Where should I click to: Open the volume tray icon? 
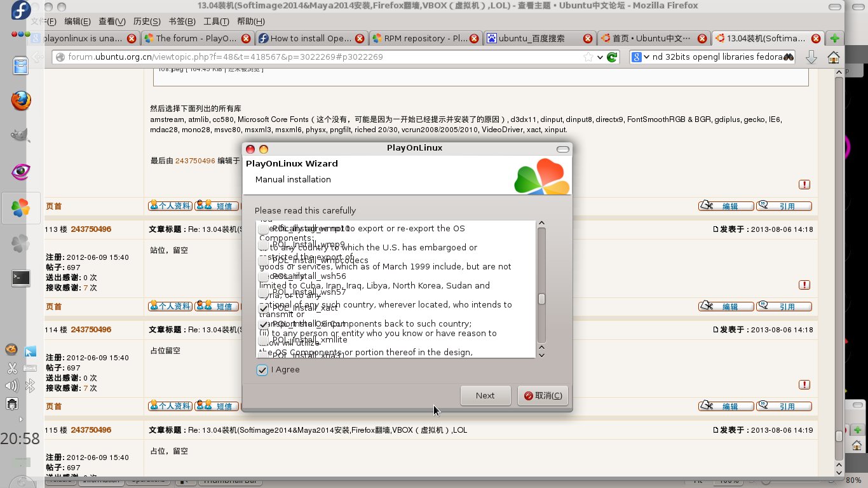coord(11,386)
